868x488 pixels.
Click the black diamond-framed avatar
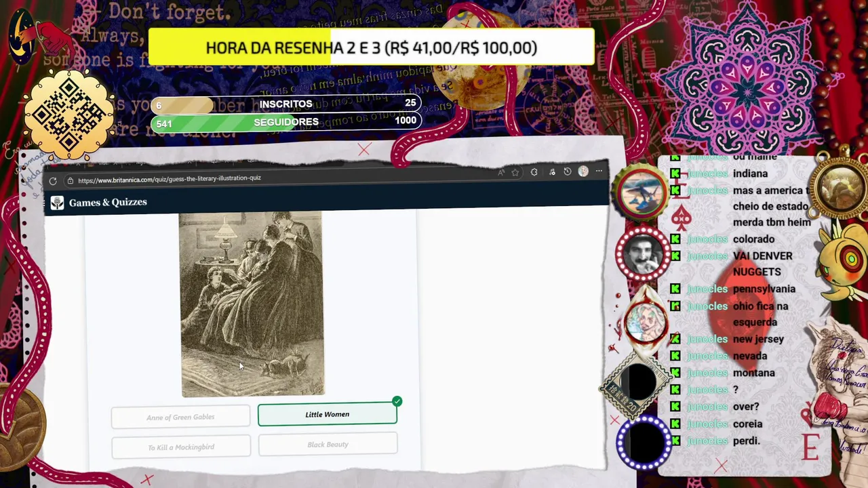click(x=635, y=383)
